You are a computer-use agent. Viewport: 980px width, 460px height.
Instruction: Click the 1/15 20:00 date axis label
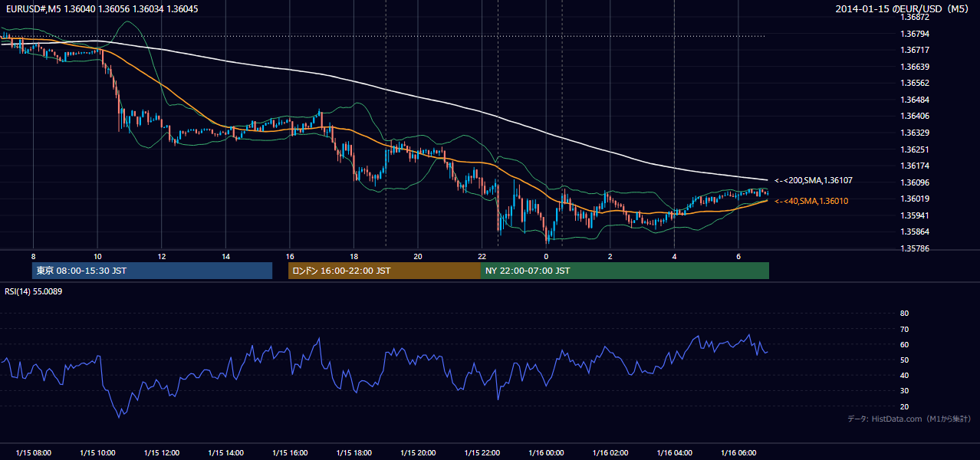point(418,453)
